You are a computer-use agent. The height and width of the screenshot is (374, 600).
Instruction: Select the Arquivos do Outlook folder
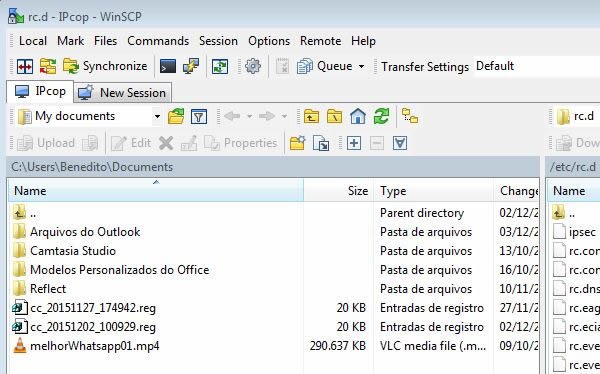pos(85,232)
